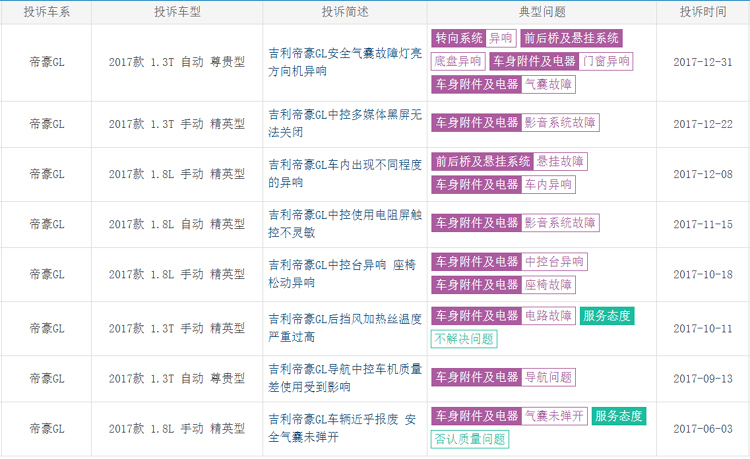The height and width of the screenshot is (459, 750).
Task: Click 帝豪GL in the 2017-10-18 row
Action: pos(47,275)
